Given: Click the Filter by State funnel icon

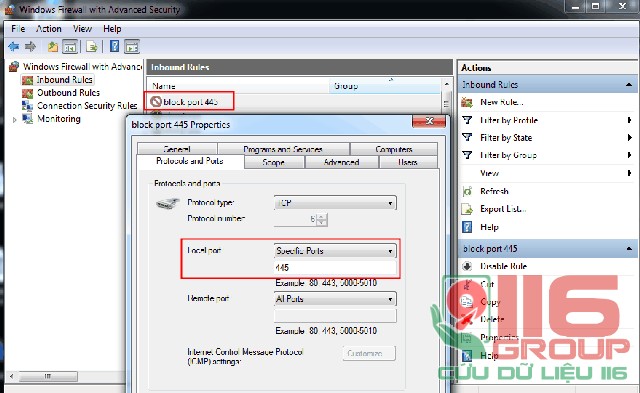Looking at the screenshot, I should (x=467, y=137).
